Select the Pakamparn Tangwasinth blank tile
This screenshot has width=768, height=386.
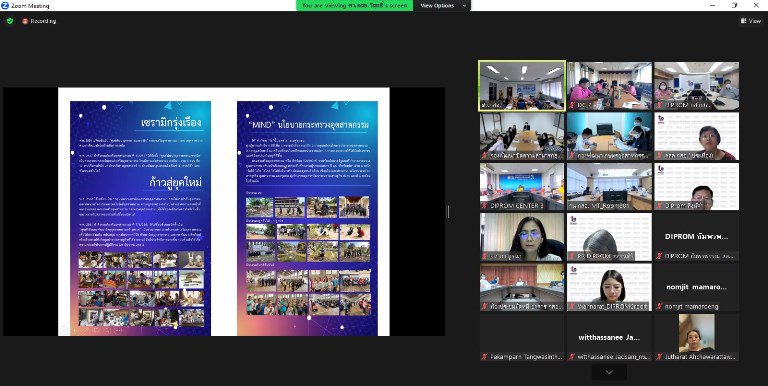522,337
